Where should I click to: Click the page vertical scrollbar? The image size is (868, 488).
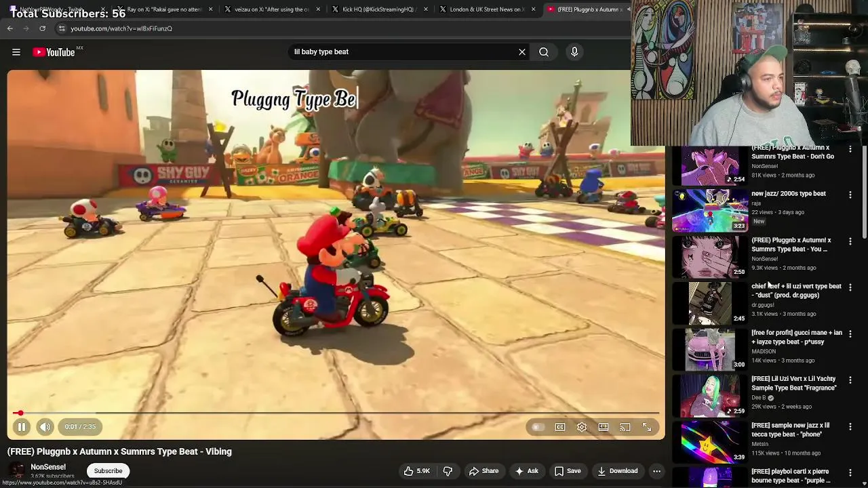pyautogui.click(x=865, y=192)
